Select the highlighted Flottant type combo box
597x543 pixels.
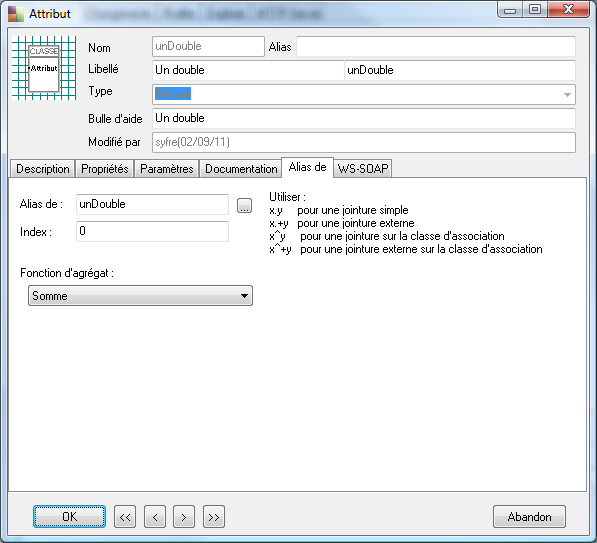(x=364, y=94)
